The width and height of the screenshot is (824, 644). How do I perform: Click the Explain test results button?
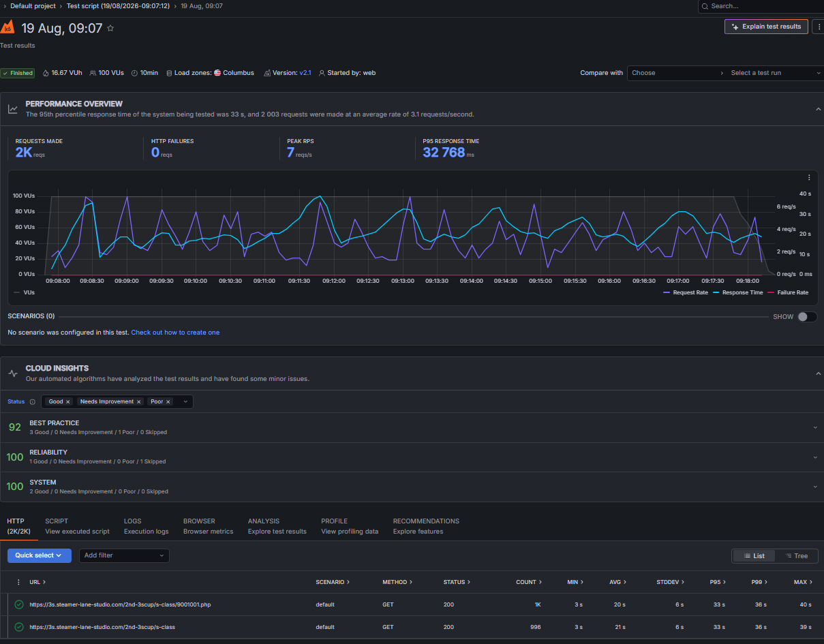[767, 27]
